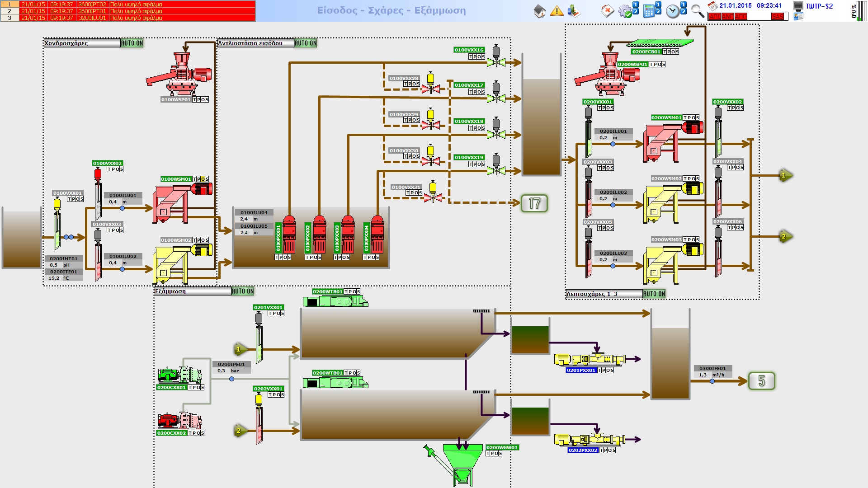
Task: Open the reports chart icon
Action: click(574, 11)
